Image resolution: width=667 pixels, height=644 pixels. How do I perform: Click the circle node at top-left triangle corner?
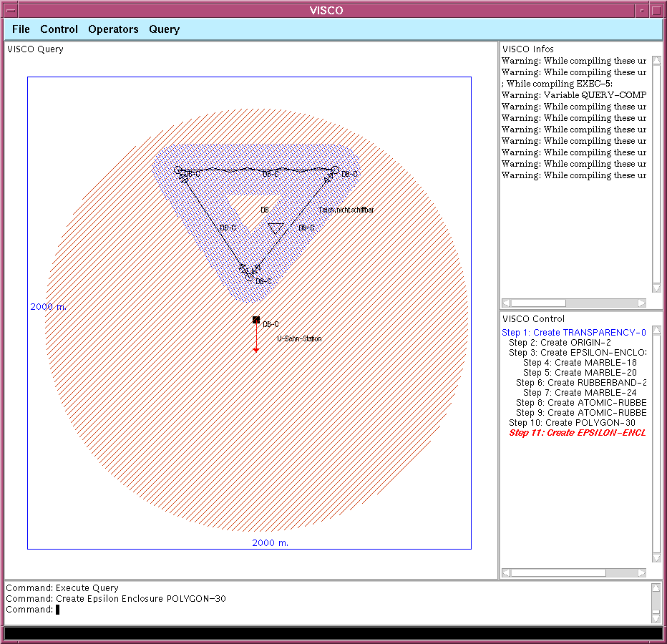177,170
